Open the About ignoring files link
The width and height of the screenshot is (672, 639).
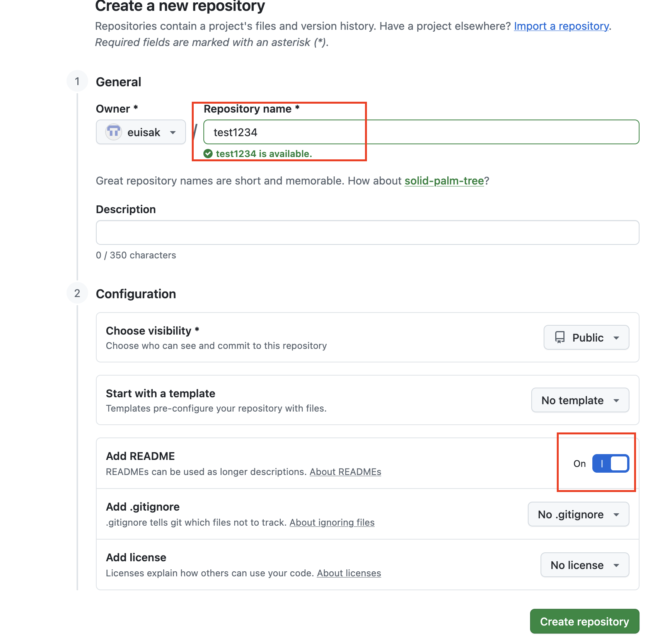pos(332,523)
